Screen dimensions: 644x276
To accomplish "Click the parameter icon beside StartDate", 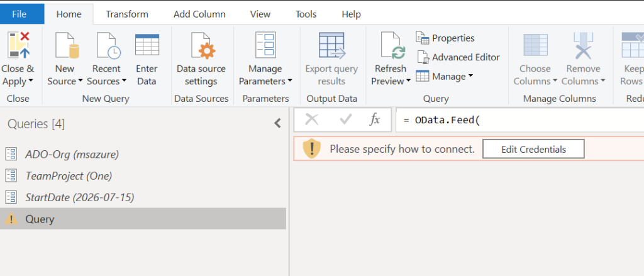I will (11, 197).
